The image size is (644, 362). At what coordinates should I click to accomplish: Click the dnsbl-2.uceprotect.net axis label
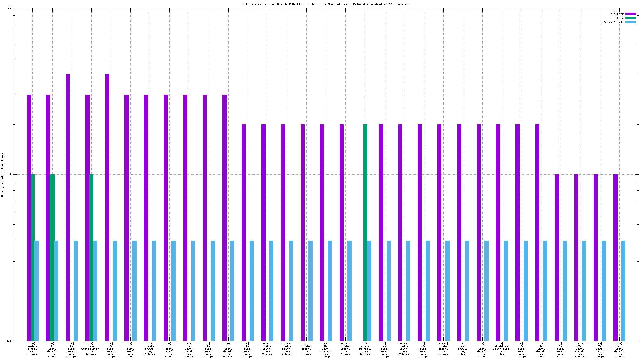(502, 349)
